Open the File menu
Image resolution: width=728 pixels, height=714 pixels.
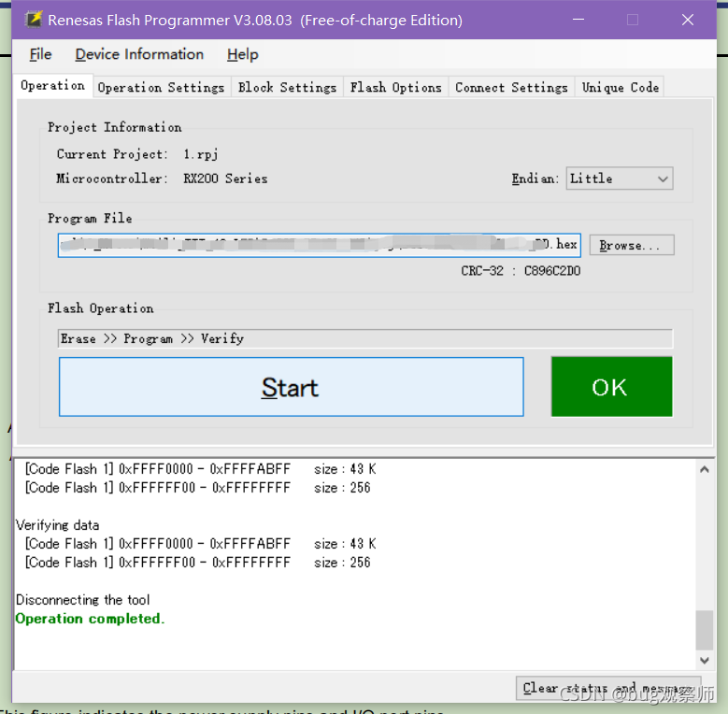40,54
